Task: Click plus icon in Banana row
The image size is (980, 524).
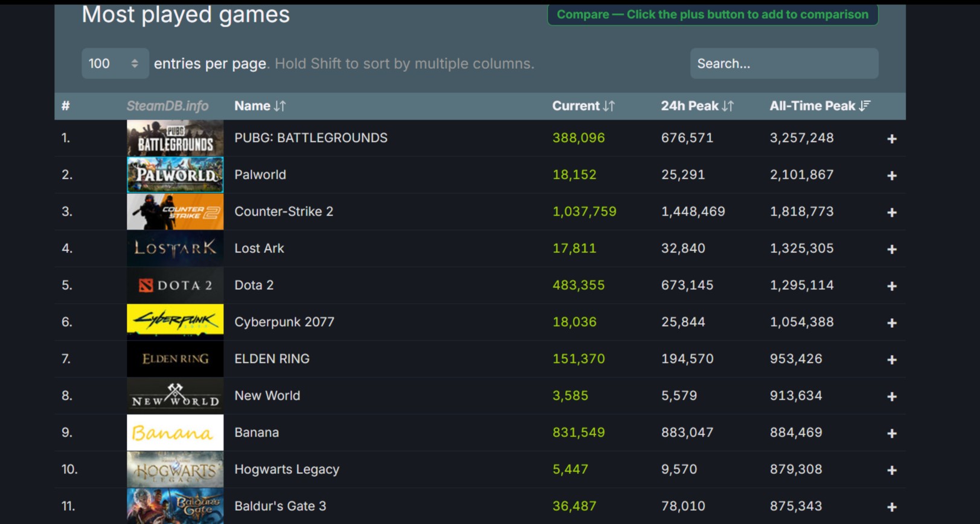Action: tap(891, 433)
